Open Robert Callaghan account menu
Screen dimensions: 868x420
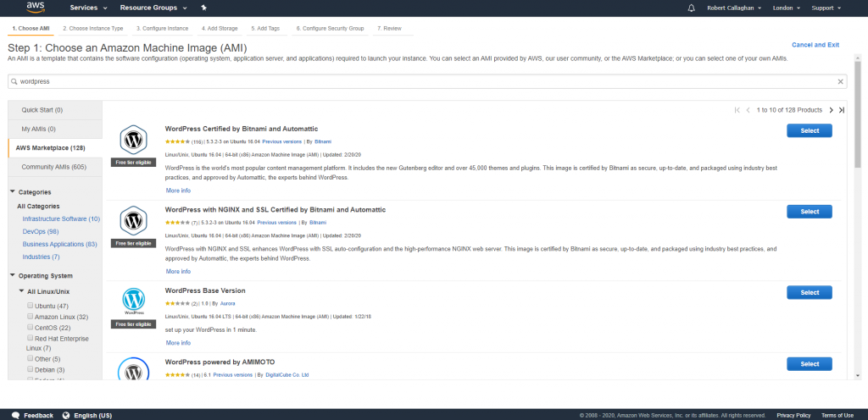coord(734,8)
